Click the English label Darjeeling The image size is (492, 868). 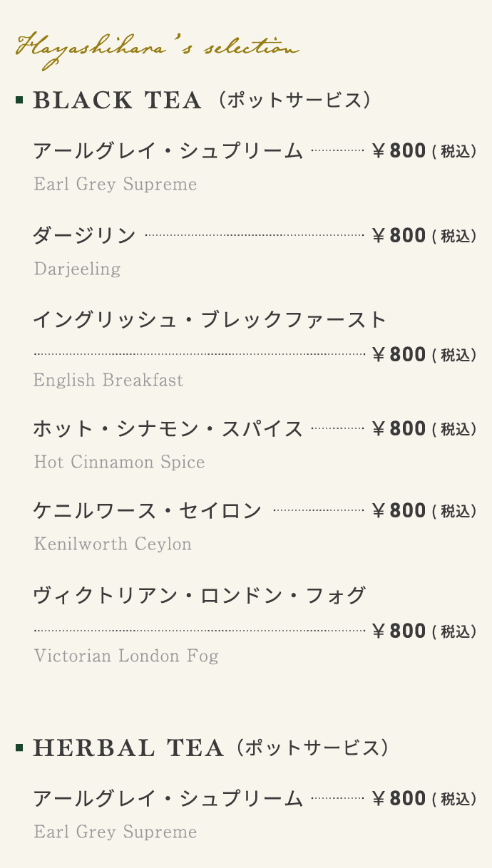pos(77,269)
